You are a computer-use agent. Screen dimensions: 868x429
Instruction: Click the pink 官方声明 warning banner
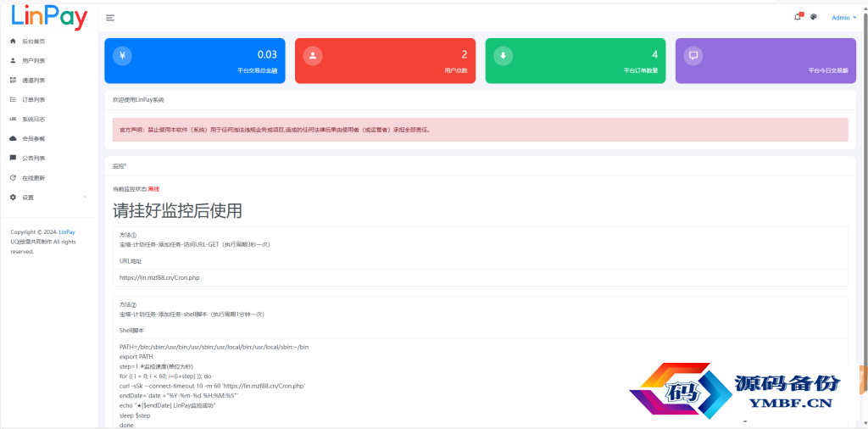(480, 130)
